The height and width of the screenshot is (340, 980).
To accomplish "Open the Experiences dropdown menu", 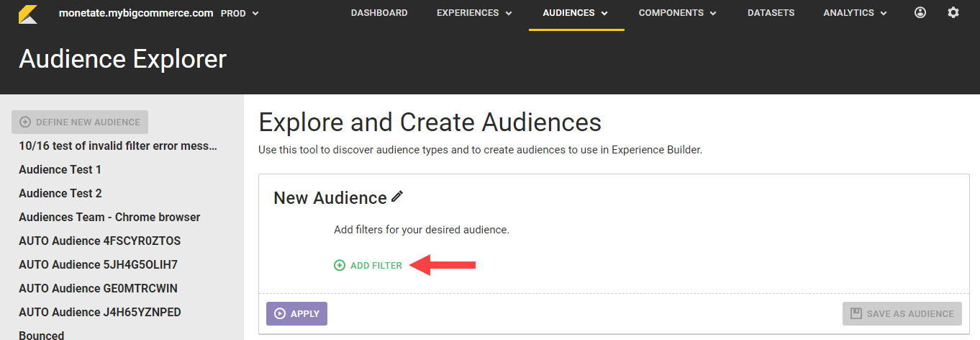I will 475,13.
